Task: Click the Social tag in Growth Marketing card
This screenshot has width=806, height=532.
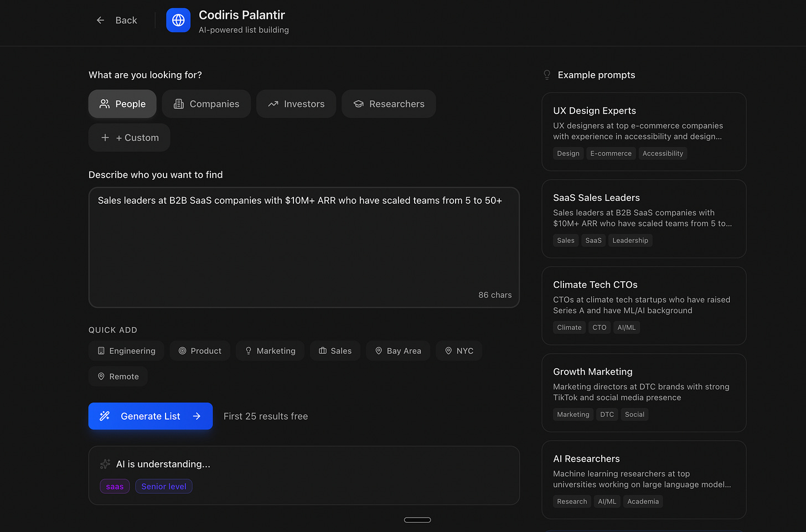Action: click(634, 414)
